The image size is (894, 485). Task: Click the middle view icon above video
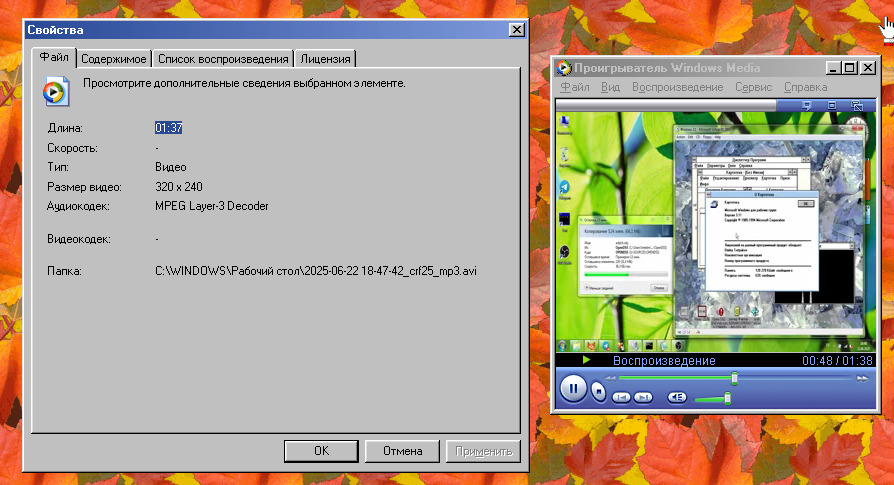832,105
